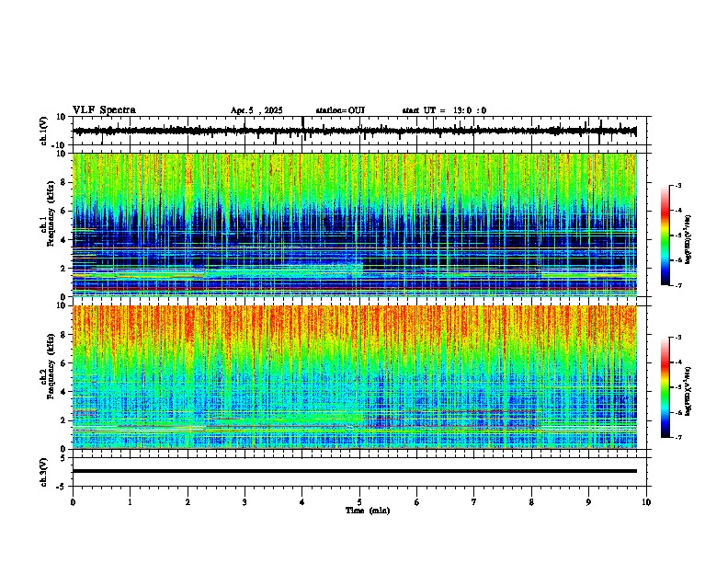Screen dimensions: 728x563
Task: Click the "ch.3(V)" axis label
Action: tap(44, 472)
